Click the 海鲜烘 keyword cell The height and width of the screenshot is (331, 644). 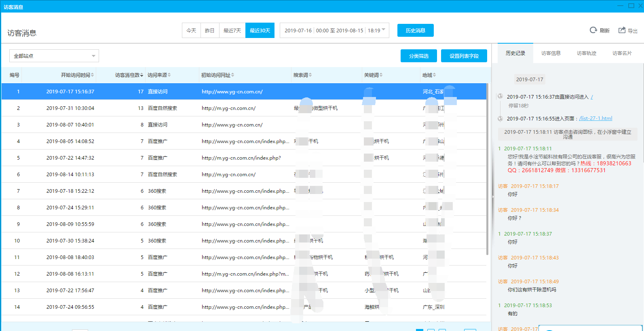tap(372, 307)
